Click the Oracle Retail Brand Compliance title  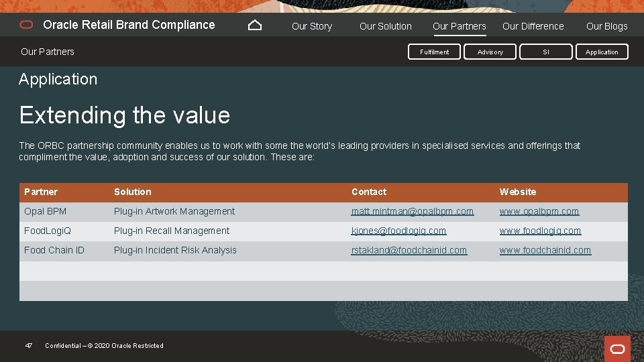[129, 25]
